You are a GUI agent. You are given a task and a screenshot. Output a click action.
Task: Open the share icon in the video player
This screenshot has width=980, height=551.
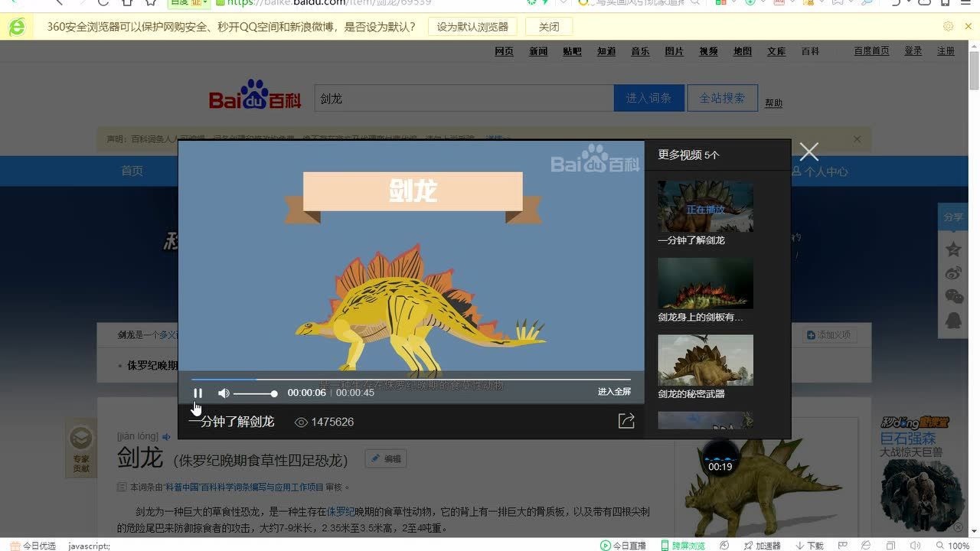626,420
